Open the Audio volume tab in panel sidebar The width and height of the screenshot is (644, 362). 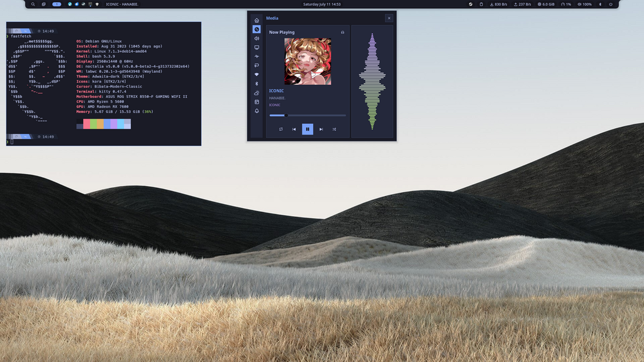click(x=257, y=38)
